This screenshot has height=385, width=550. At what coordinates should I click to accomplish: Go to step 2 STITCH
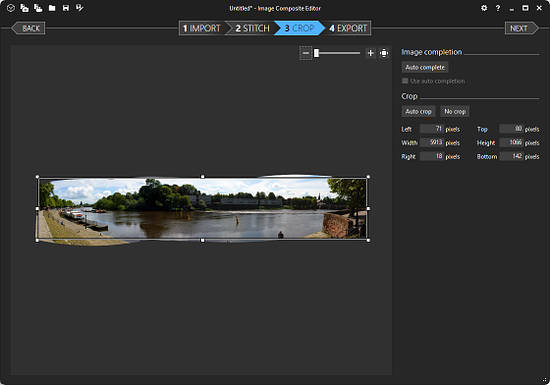click(252, 28)
